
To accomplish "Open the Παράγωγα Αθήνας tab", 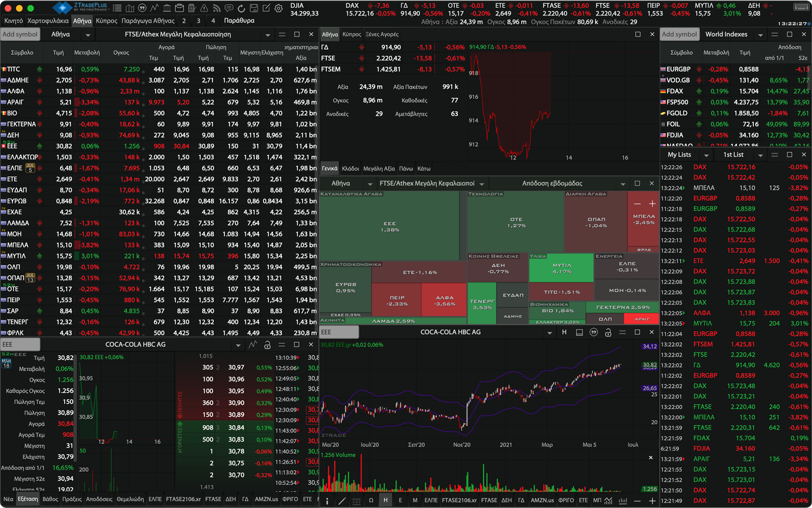I will (148, 21).
